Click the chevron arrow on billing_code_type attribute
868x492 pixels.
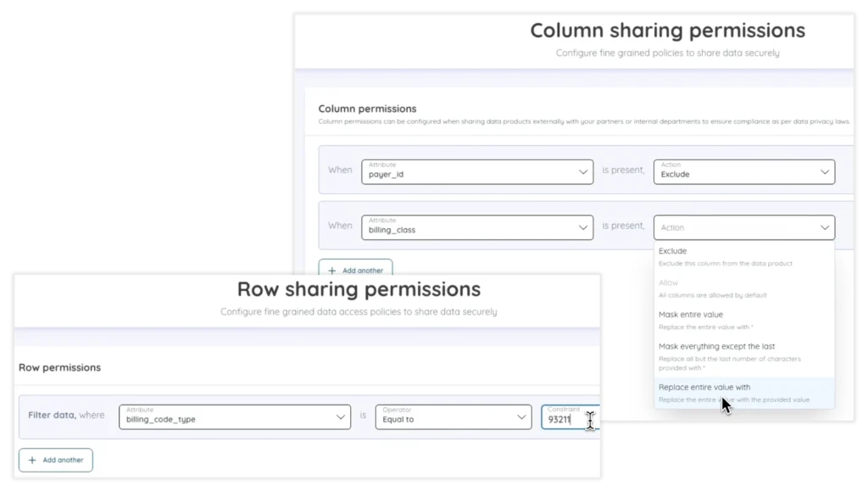coord(340,417)
